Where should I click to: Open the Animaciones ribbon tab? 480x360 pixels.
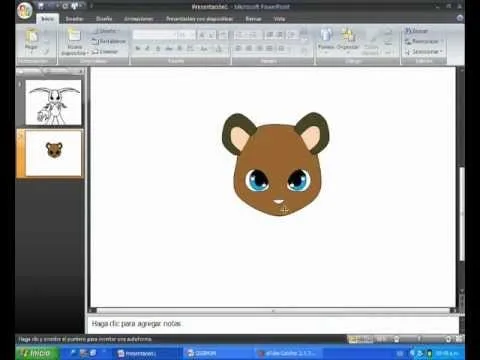(x=139, y=19)
